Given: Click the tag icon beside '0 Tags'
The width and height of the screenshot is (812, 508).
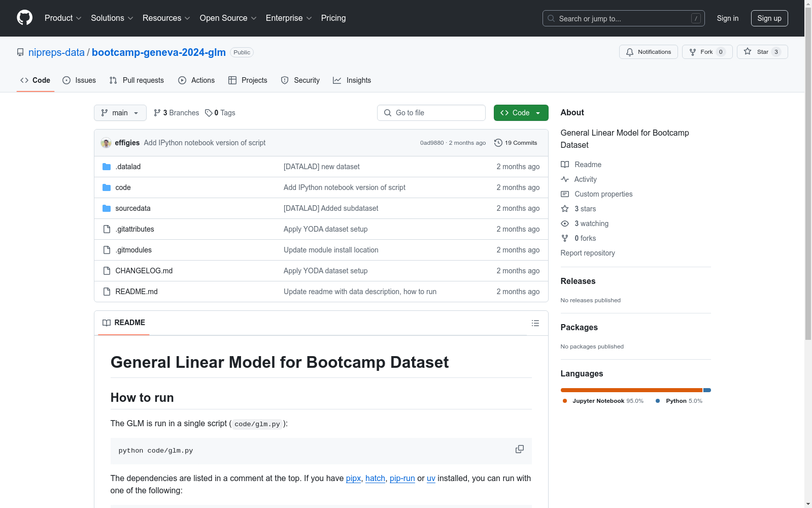Looking at the screenshot, I should tap(209, 113).
